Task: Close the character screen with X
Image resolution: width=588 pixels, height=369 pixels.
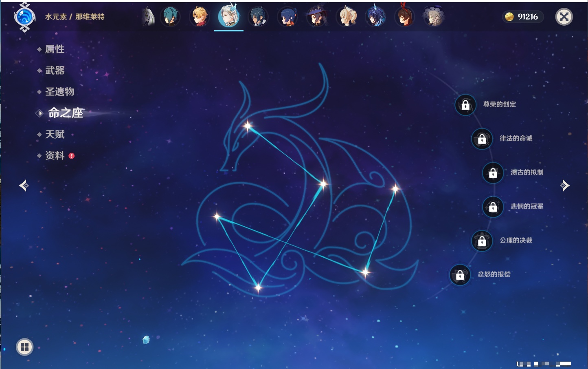Action: tap(564, 17)
